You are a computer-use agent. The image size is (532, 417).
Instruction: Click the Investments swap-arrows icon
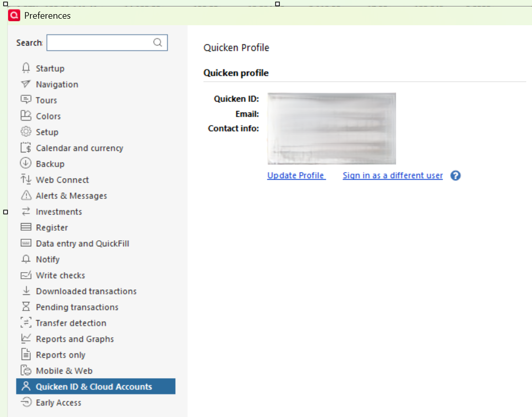click(26, 211)
